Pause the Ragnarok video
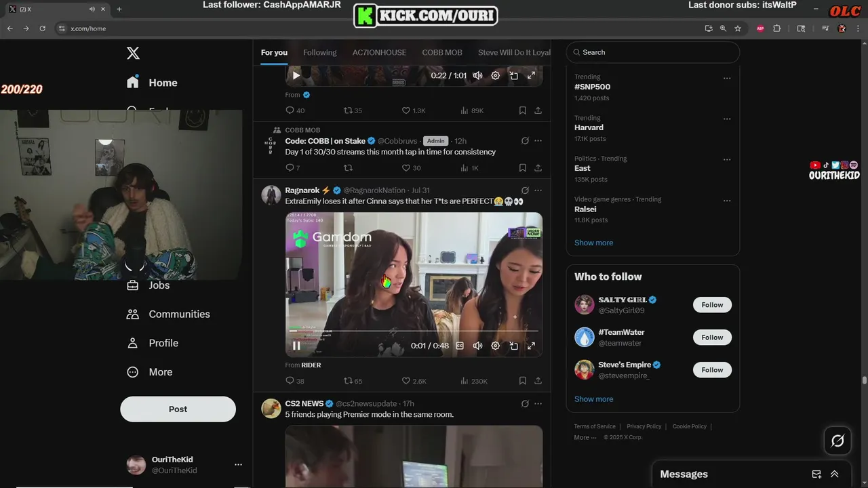Screen dimensions: 868x488 (x=296, y=346)
